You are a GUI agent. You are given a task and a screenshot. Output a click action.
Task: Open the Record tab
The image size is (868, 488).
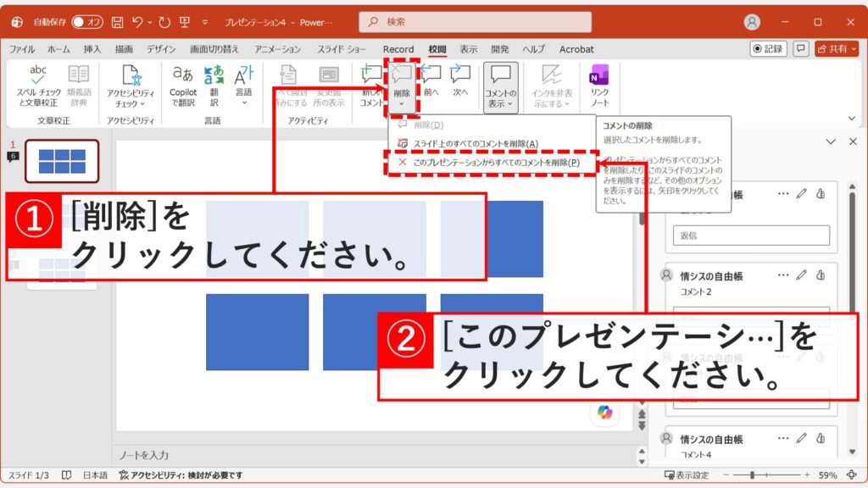[x=398, y=49]
